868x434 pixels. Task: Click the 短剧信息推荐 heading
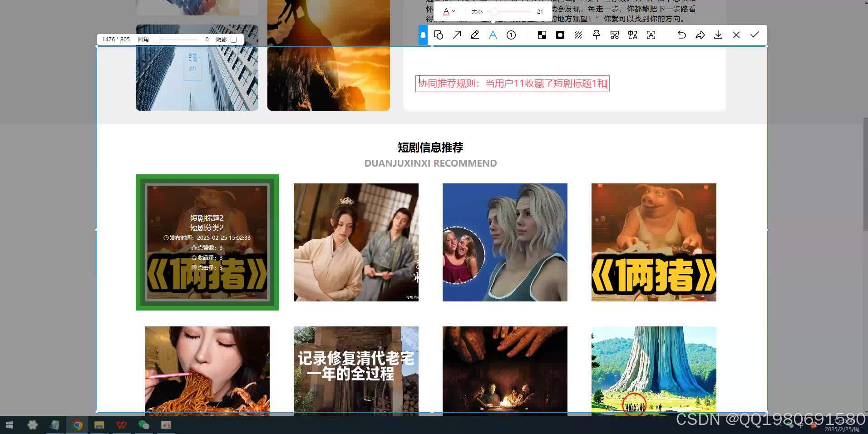pos(430,148)
